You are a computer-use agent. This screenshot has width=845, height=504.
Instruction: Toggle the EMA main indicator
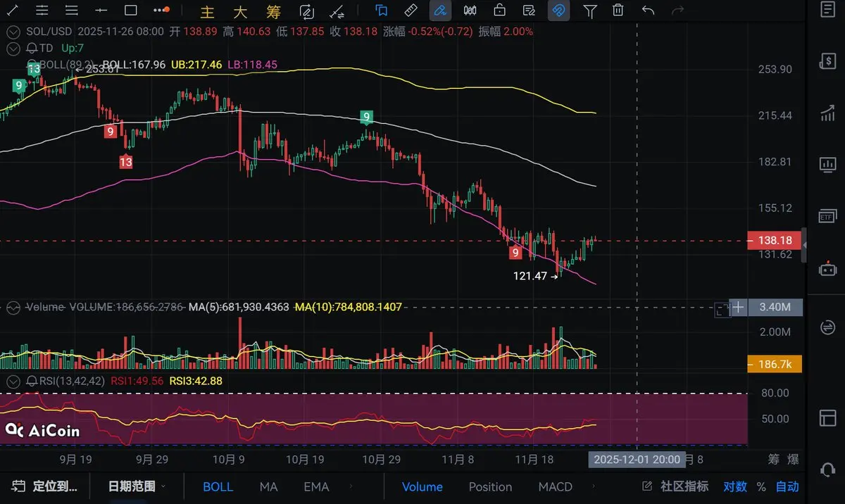coord(316,486)
